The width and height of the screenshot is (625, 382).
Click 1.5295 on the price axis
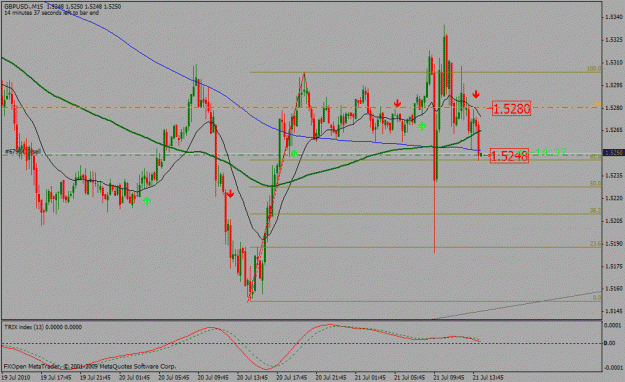(614, 85)
